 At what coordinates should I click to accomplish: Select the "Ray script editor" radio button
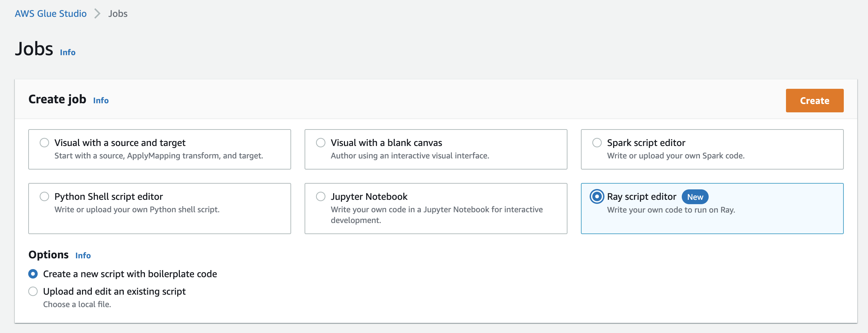coord(597,196)
